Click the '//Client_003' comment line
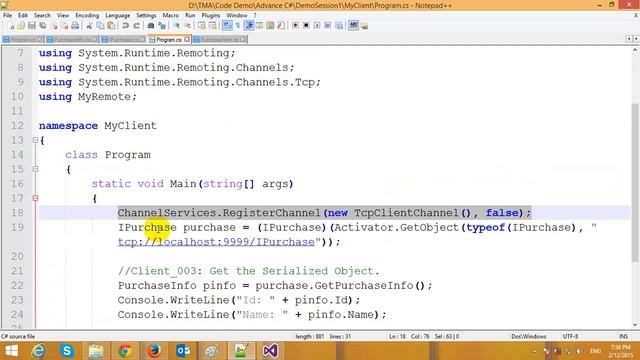Viewport: 640px width, 360px height. [249, 271]
